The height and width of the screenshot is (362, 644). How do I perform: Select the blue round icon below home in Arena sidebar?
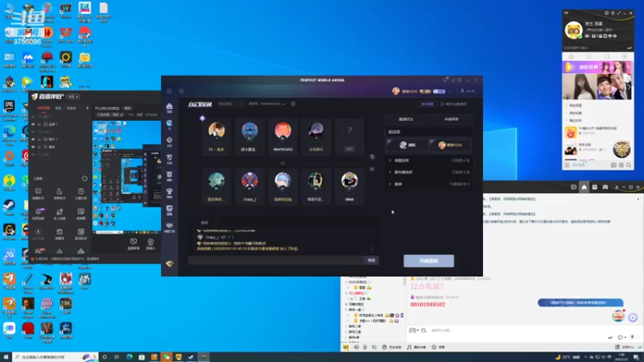point(169,123)
